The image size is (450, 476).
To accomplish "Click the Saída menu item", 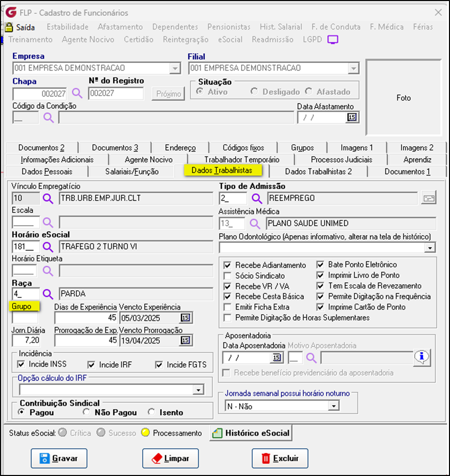I will click(25, 27).
